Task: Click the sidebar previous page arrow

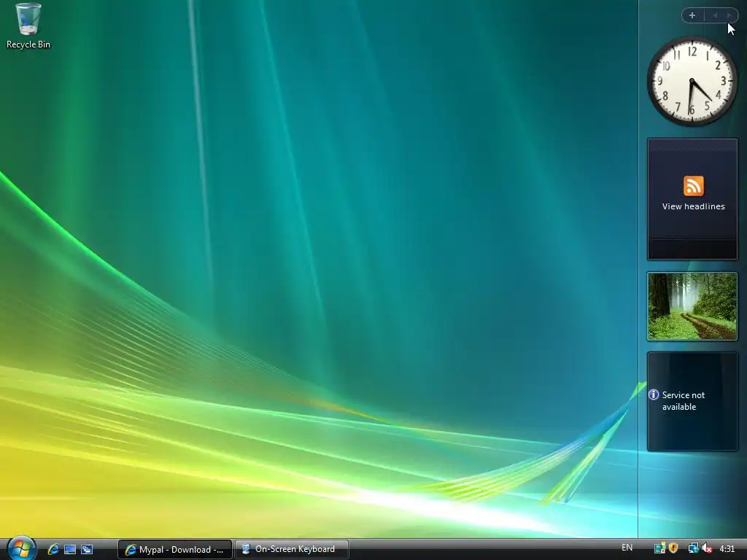Action: (715, 15)
